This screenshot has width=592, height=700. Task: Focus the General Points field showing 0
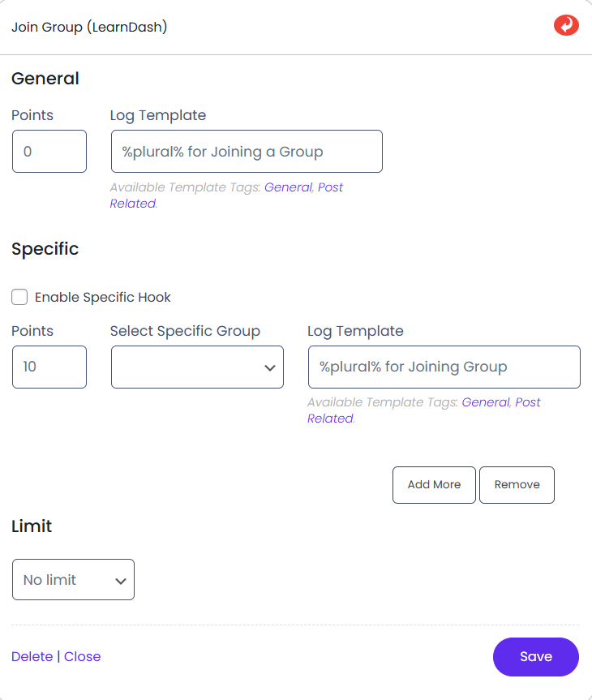click(x=49, y=152)
